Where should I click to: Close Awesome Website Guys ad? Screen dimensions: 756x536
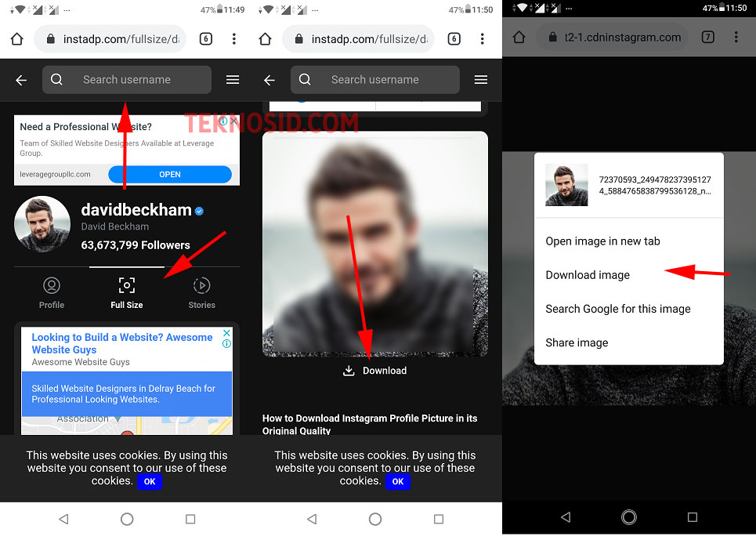click(x=226, y=333)
